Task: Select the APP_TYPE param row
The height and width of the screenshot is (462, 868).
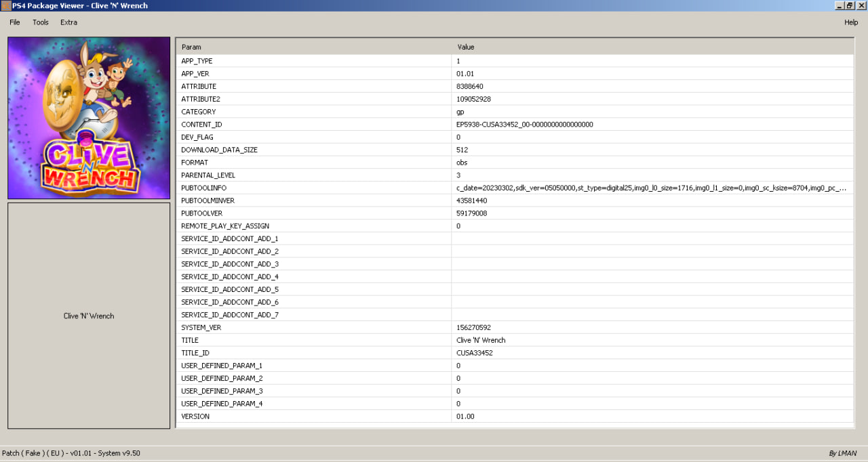Action: (x=515, y=61)
